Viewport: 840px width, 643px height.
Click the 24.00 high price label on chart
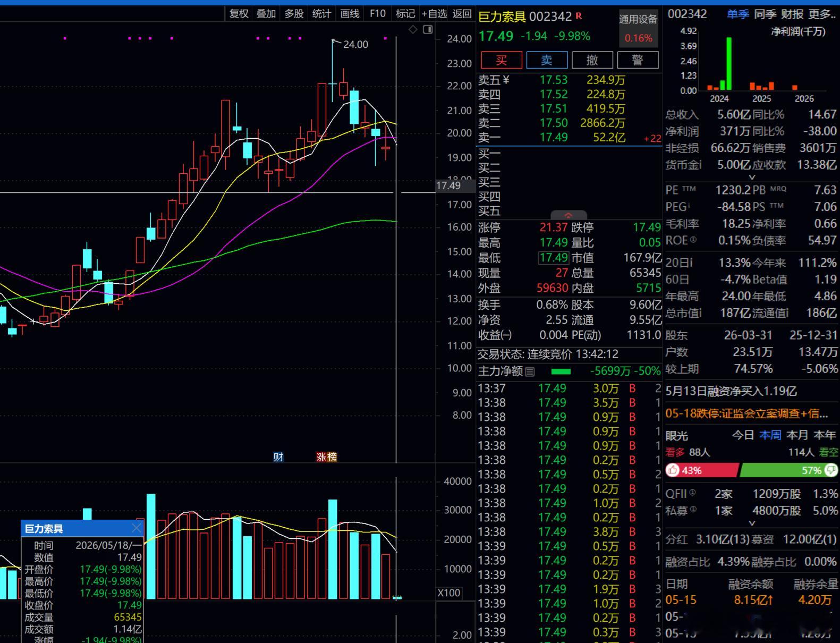(x=355, y=45)
